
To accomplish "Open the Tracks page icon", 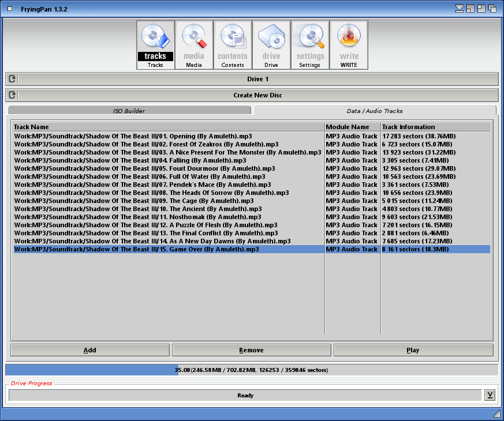I will pos(155,44).
